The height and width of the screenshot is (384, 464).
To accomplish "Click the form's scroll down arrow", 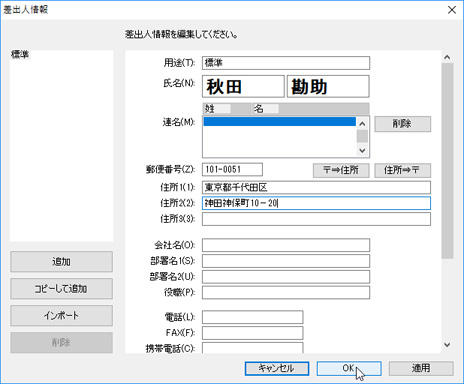I will 447,345.
